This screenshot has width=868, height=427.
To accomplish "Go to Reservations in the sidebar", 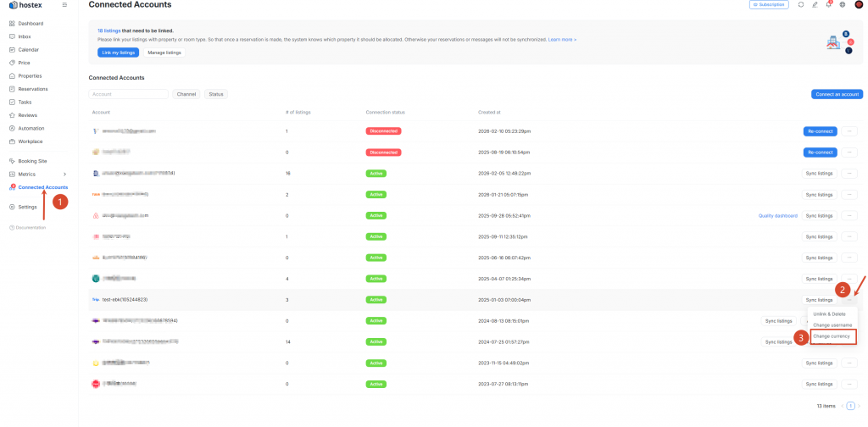I will point(33,89).
